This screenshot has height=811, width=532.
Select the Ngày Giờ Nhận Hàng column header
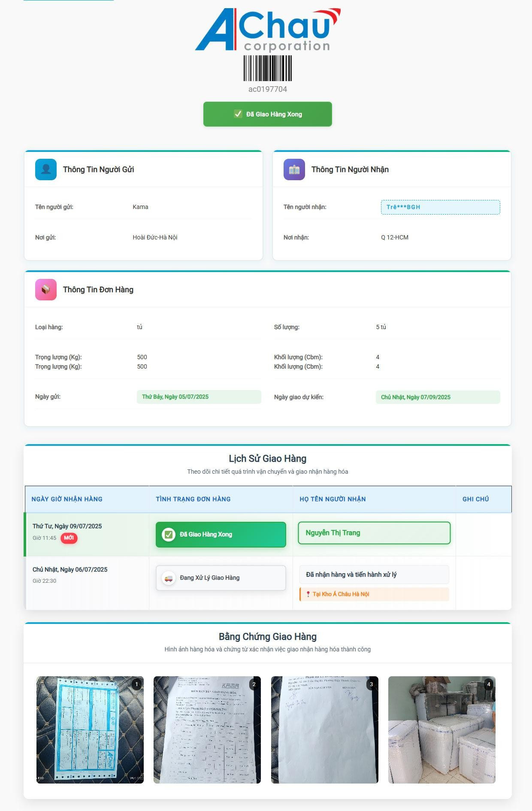[67, 499]
